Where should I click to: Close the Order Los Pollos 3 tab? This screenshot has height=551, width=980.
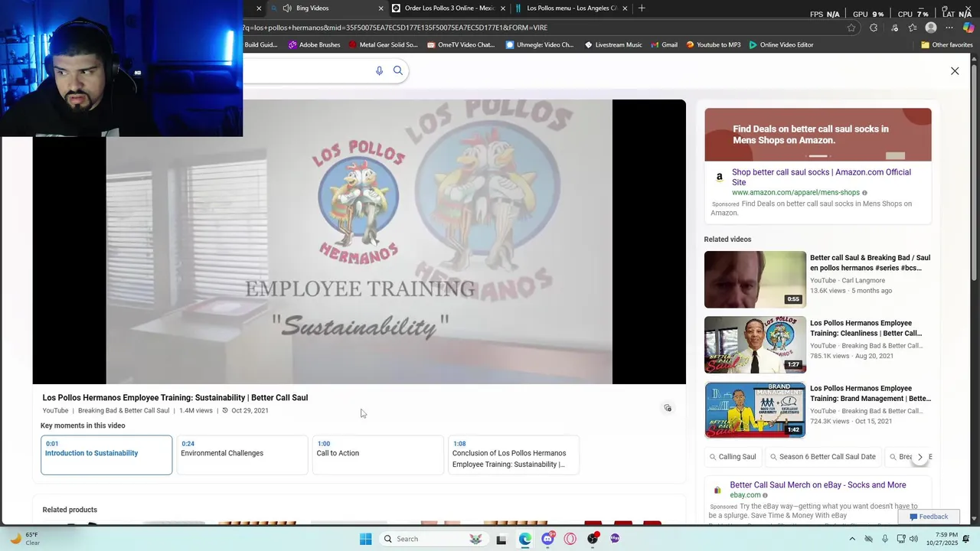coord(503,8)
